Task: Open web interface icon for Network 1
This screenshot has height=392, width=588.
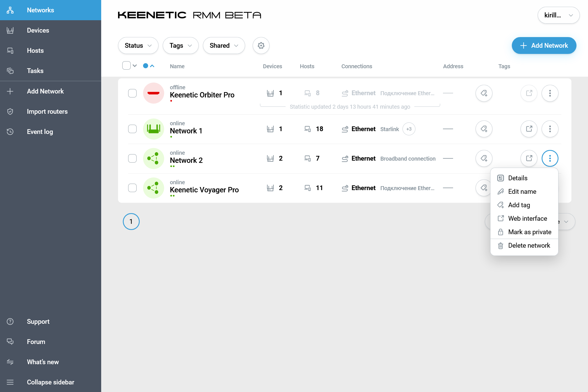Action: coord(529,129)
